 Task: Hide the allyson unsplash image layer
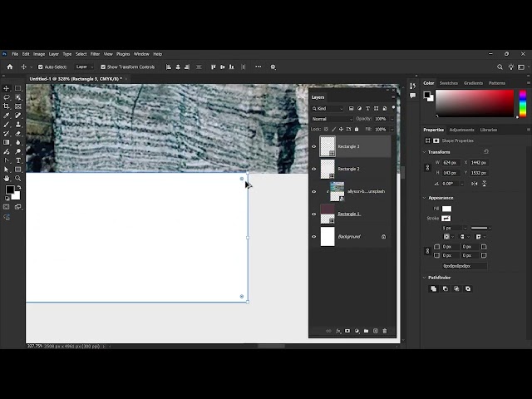click(314, 191)
